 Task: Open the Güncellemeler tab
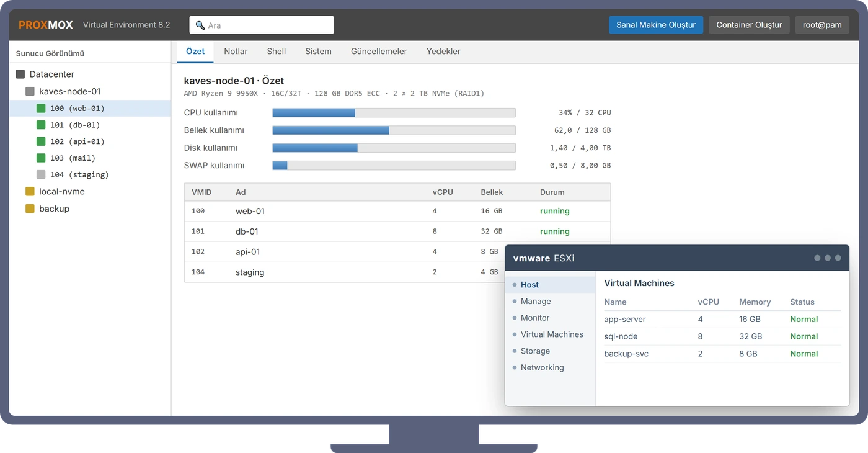click(379, 52)
